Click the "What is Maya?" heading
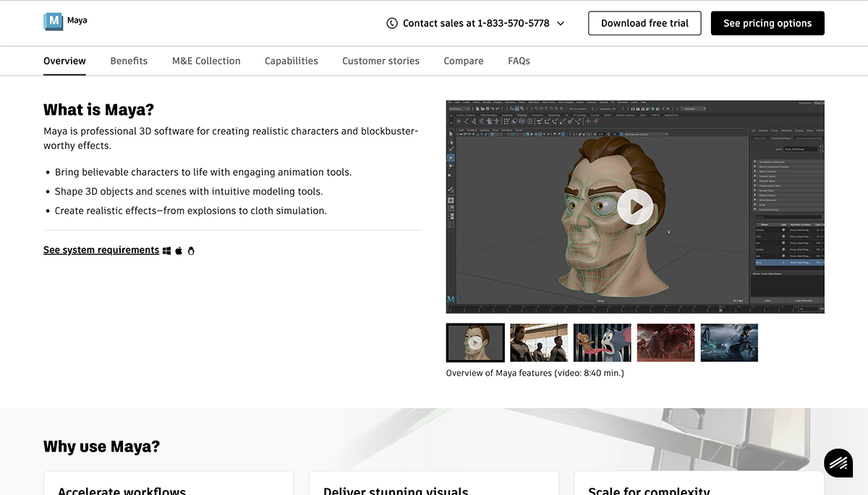The image size is (868, 495). [x=99, y=110]
